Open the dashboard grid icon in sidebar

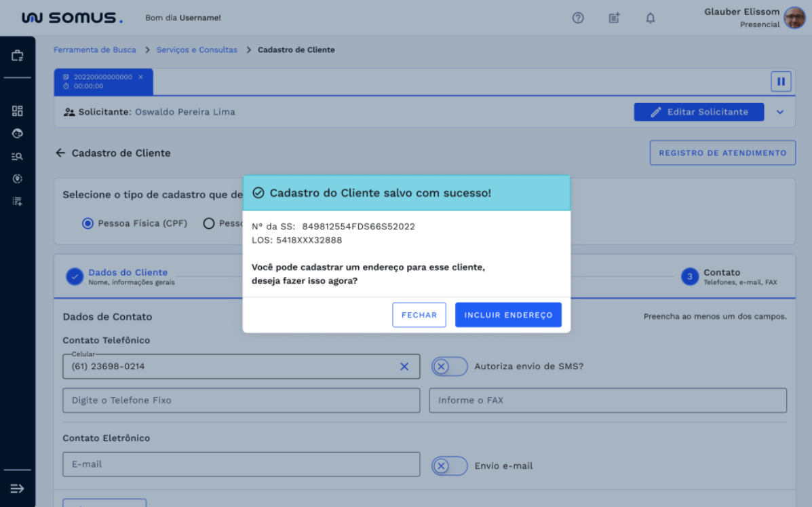18,111
